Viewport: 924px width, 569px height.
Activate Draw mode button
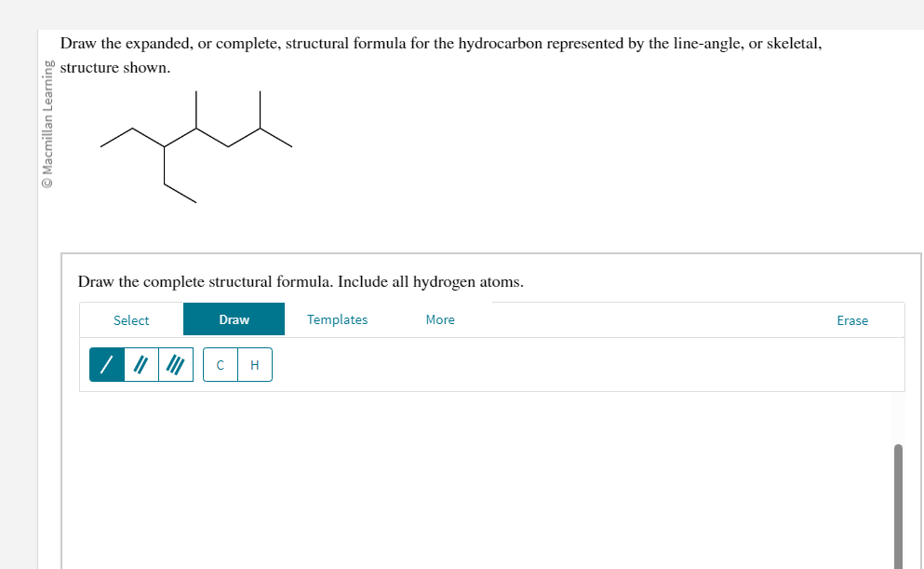pyautogui.click(x=234, y=319)
